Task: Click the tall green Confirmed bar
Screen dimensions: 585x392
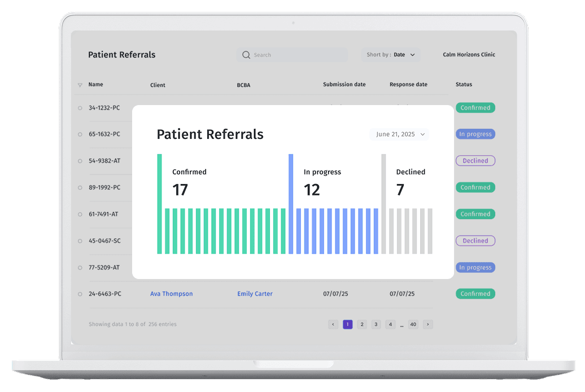Action: point(159,203)
